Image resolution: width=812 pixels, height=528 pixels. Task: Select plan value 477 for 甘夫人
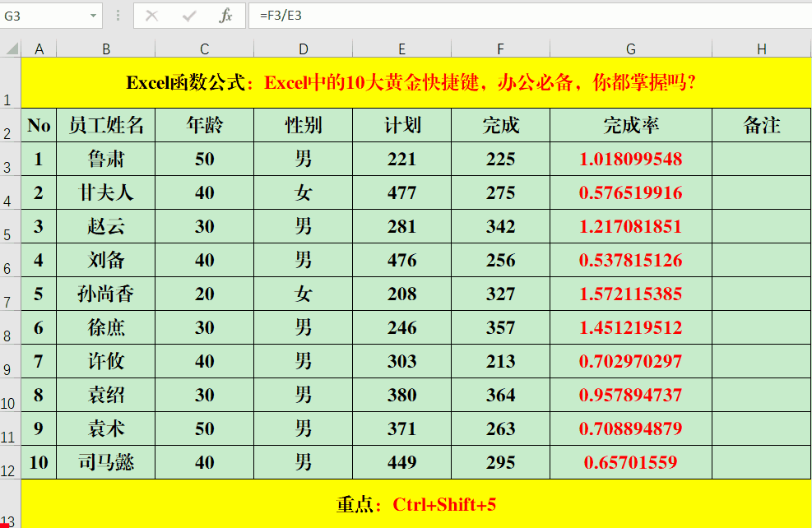(x=401, y=192)
